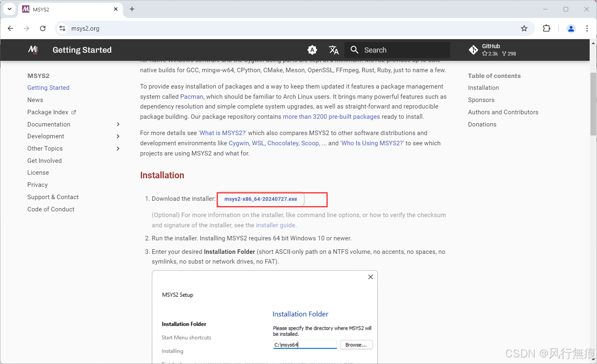
Task: Expand the Other Topics chevron
Action: [x=118, y=149]
